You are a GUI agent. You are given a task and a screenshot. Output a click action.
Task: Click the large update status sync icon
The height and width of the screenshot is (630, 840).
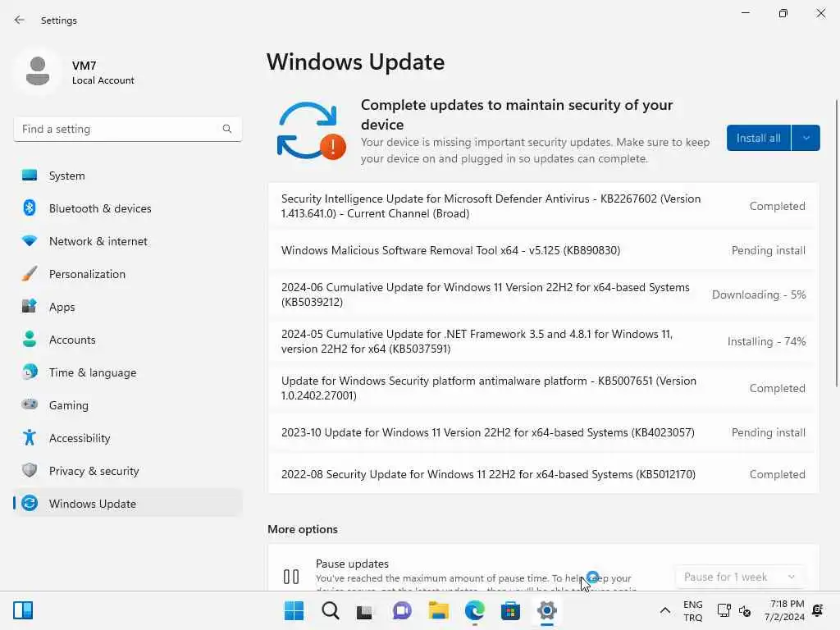[311, 130]
